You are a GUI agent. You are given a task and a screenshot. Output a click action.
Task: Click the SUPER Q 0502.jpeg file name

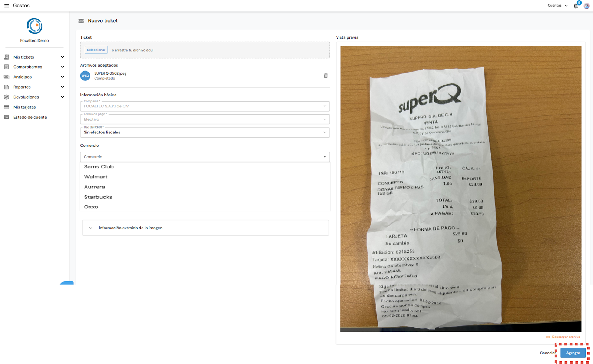(x=110, y=73)
